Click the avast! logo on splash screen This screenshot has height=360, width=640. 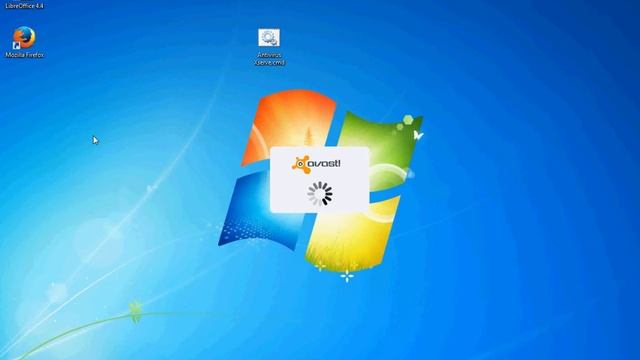click(x=316, y=164)
